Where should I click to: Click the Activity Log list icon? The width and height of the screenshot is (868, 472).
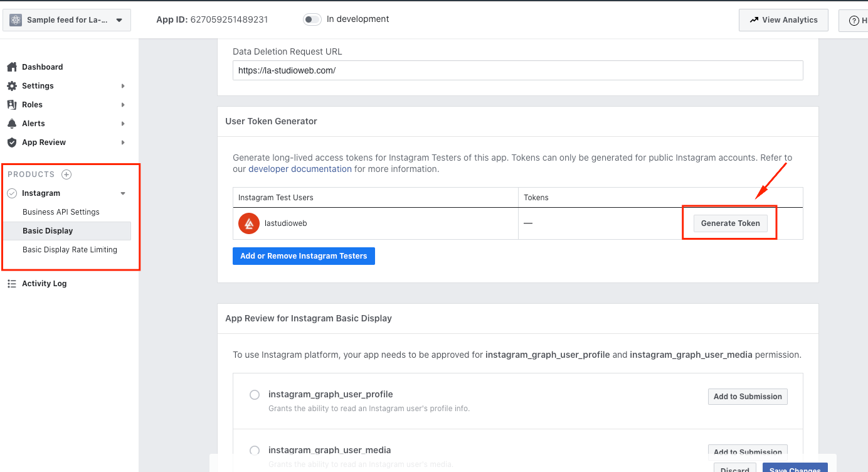[x=11, y=284]
